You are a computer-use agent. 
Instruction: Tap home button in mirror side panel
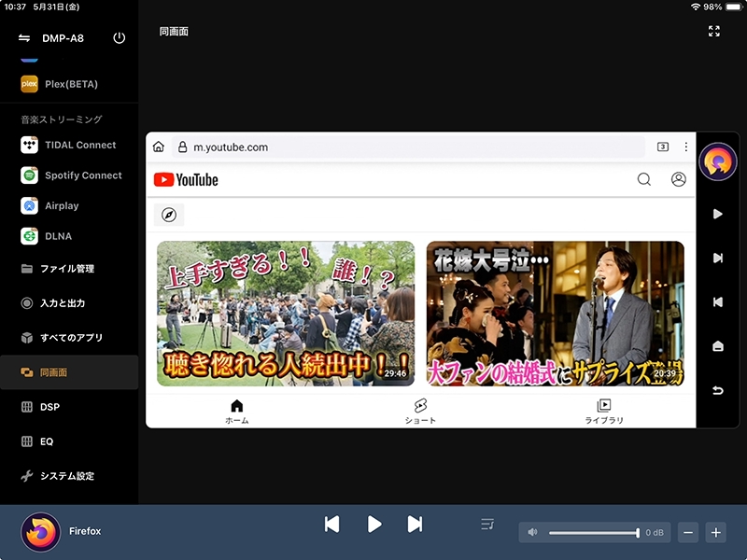[x=718, y=346]
